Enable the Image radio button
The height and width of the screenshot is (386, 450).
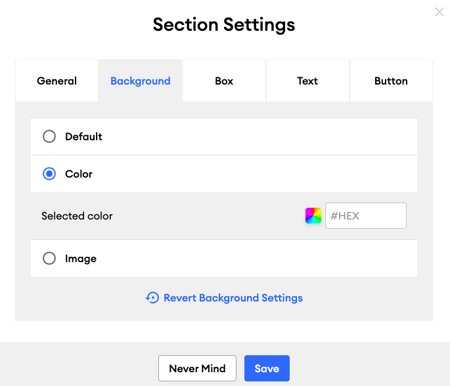49,258
